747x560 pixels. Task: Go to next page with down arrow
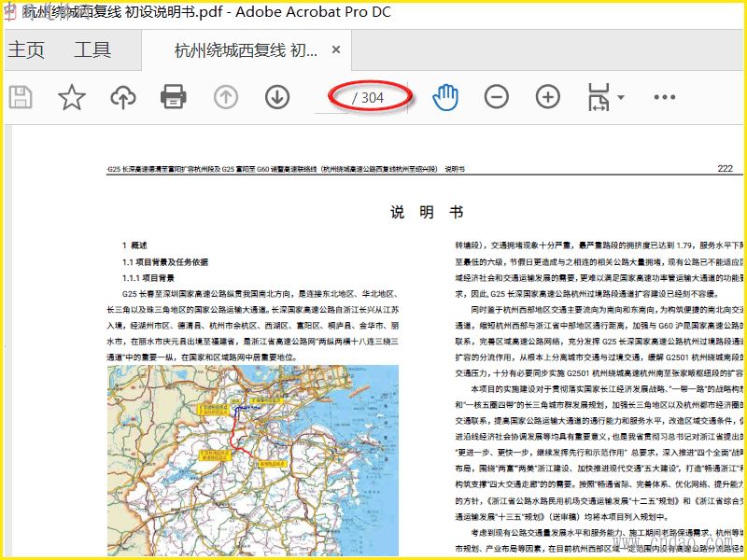coord(276,97)
